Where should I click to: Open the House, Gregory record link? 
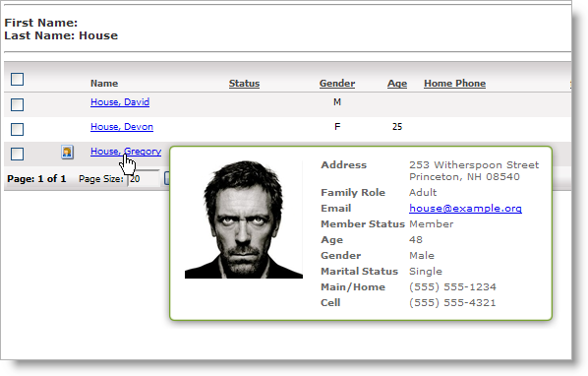point(126,152)
